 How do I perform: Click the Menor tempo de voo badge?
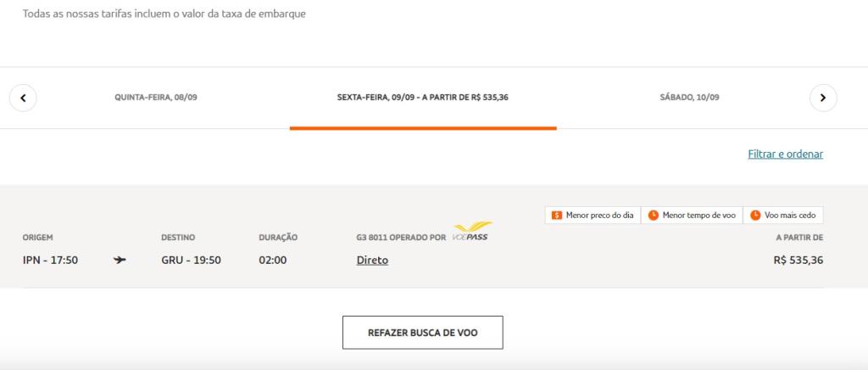coord(692,216)
